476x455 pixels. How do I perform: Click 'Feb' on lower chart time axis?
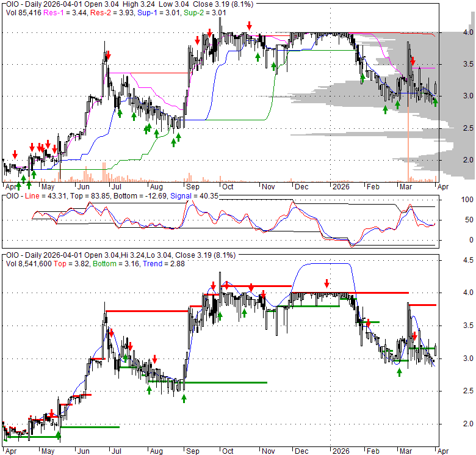[x=373, y=451]
